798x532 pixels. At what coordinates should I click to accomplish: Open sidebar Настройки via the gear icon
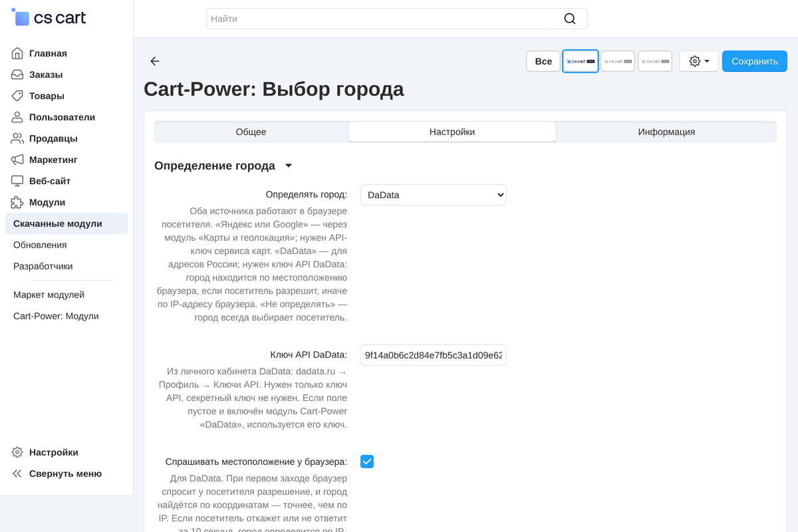coord(17,452)
